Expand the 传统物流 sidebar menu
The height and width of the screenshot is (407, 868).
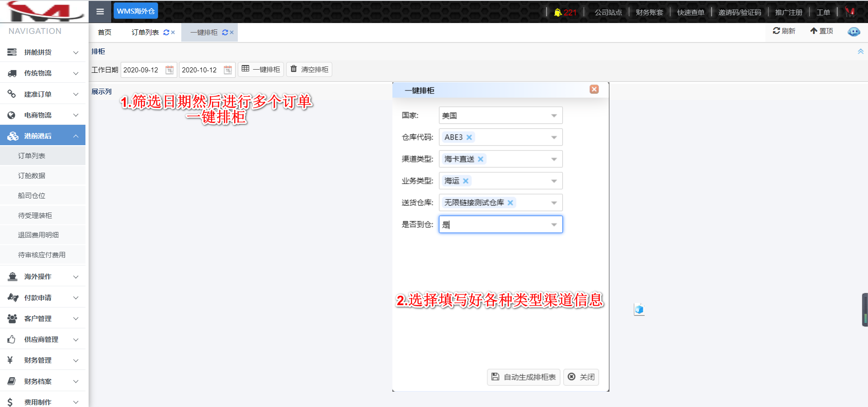pos(42,73)
